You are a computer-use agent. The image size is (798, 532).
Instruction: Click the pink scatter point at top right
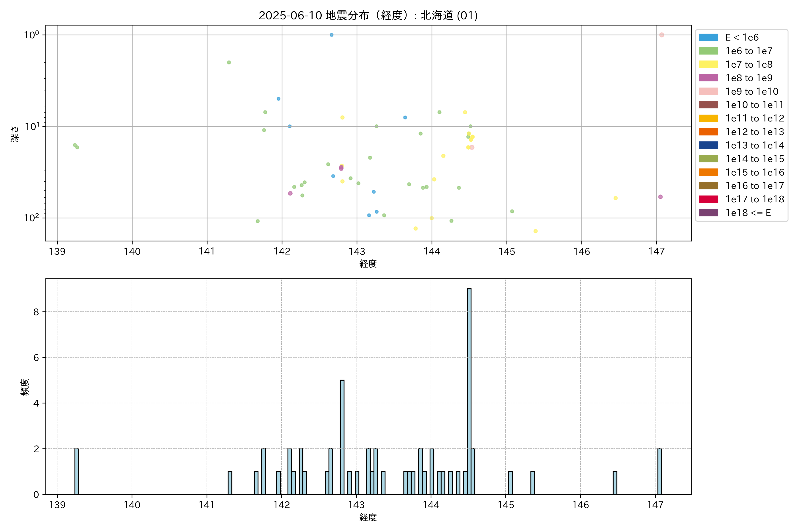661,35
